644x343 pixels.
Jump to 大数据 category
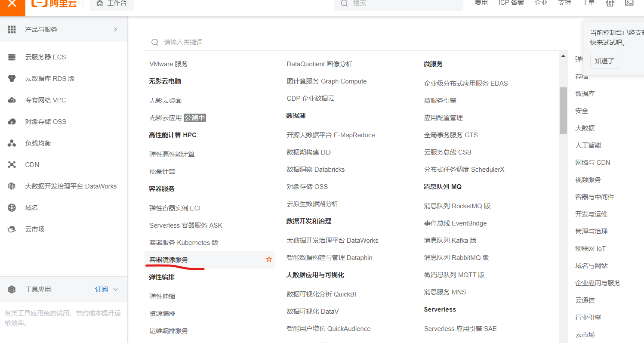(x=585, y=128)
